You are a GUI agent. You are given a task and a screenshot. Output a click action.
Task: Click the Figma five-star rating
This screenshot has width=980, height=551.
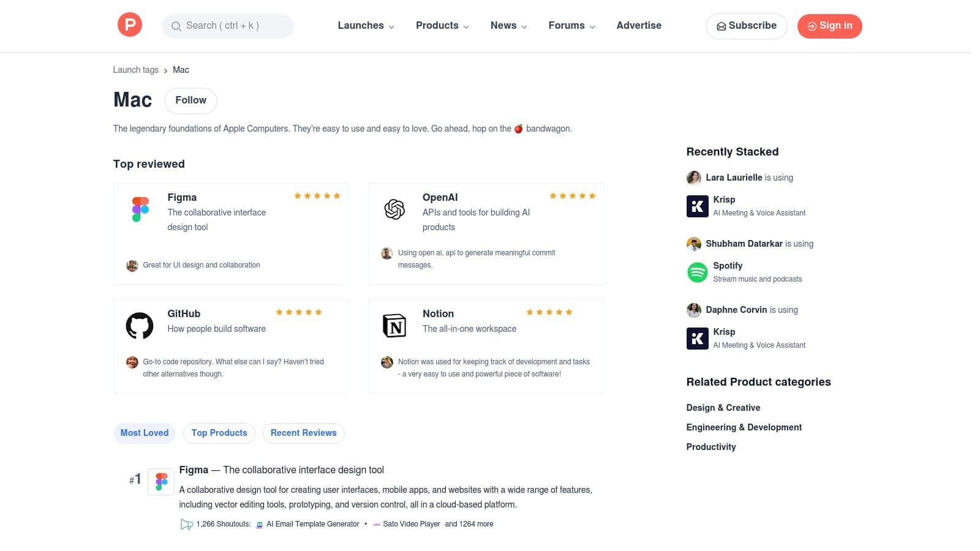click(317, 196)
